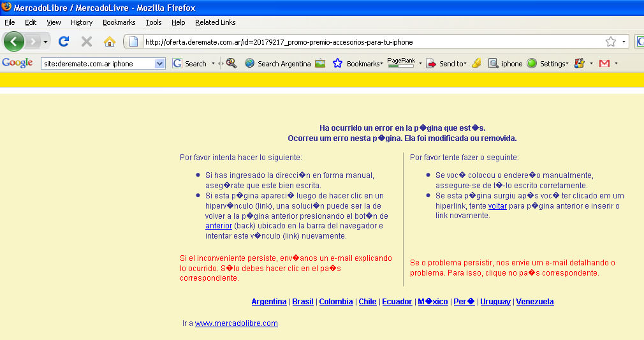Click the Google logo on the toolbar

click(x=17, y=63)
